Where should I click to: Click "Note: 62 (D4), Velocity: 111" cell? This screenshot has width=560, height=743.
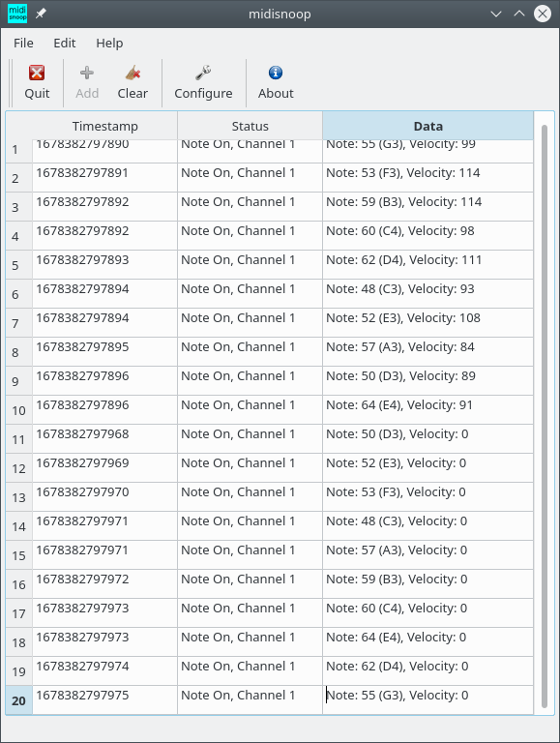[x=427, y=265]
